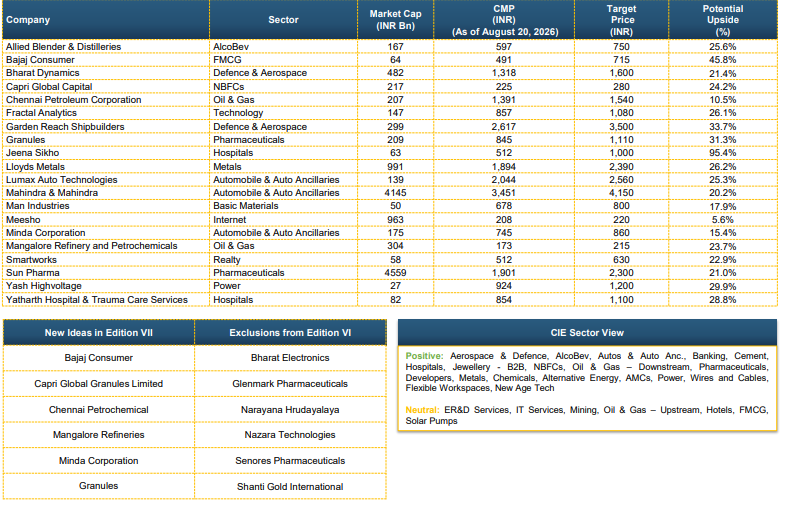807x506 pixels.
Task: Click the Realty sector cell
Action: point(226,260)
